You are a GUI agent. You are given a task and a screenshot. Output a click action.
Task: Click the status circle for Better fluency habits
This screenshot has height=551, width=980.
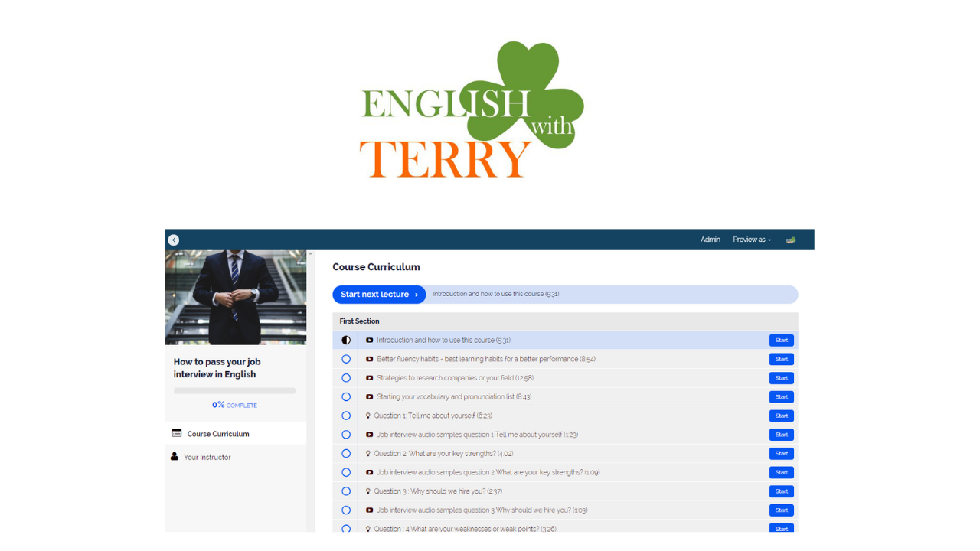point(346,359)
